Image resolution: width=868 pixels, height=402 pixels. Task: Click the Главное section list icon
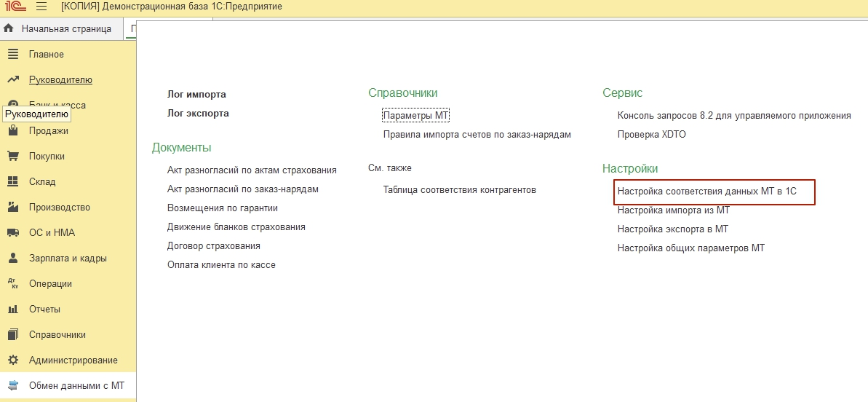point(12,55)
